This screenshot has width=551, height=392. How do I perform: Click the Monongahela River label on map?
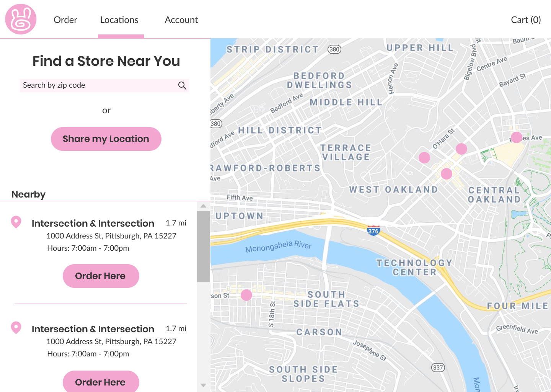(x=279, y=246)
